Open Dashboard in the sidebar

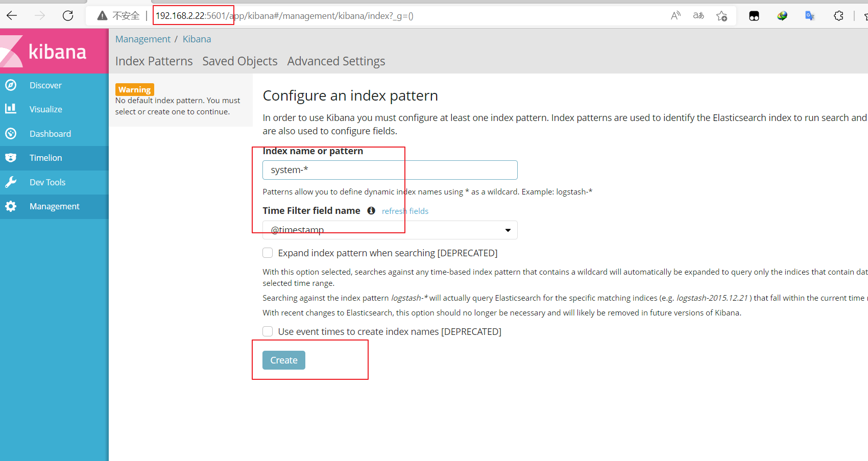point(50,134)
